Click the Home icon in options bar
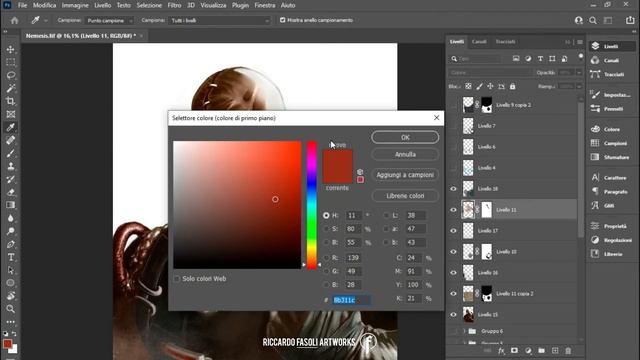 [15, 20]
